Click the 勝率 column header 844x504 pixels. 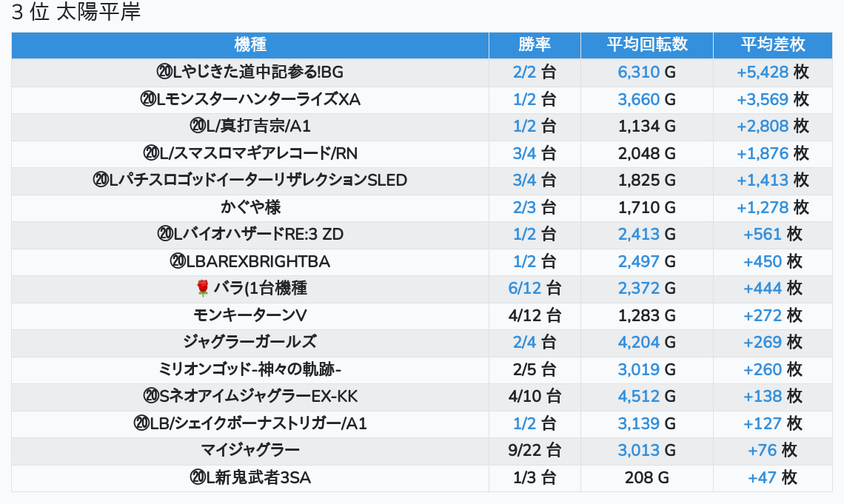[x=535, y=44]
